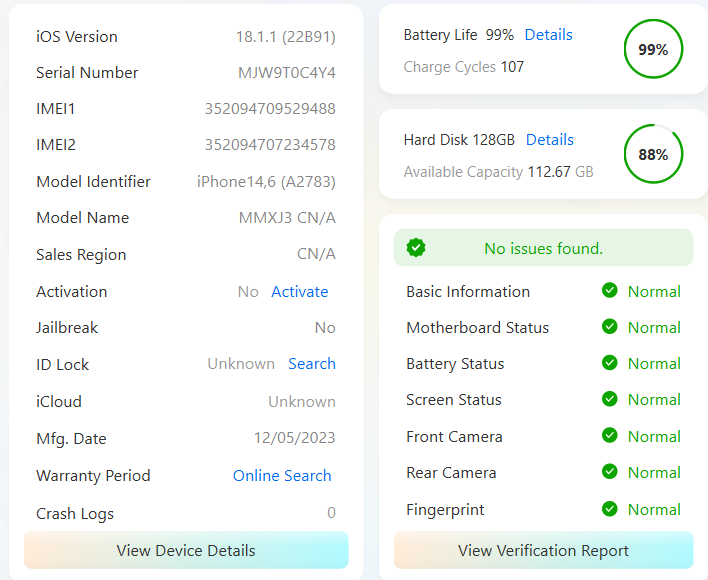The width and height of the screenshot is (708, 580).
Task: Click the Battery Status green check icon
Action: (x=609, y=363)
